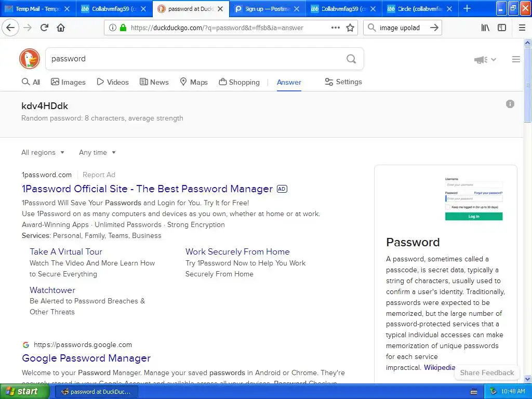The height and width of the screenshot is (399, 532).
Task: Click the login form thumbnail image
Action: click(474, 198)
